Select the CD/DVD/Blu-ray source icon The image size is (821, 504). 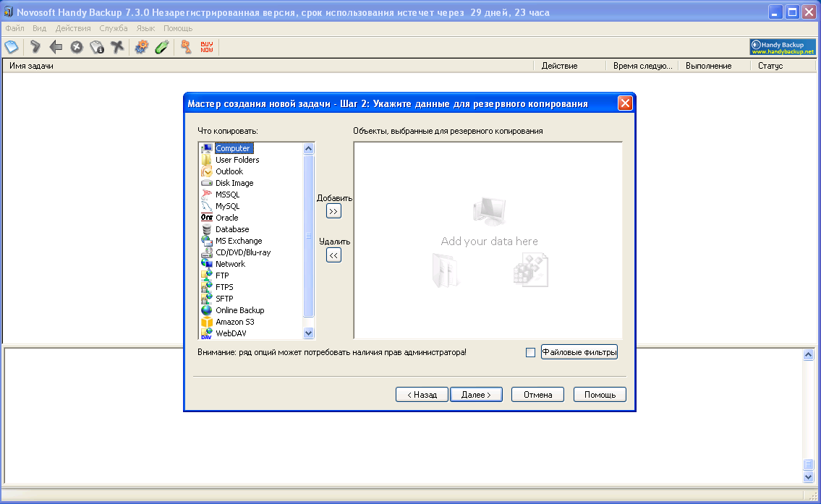207,252
